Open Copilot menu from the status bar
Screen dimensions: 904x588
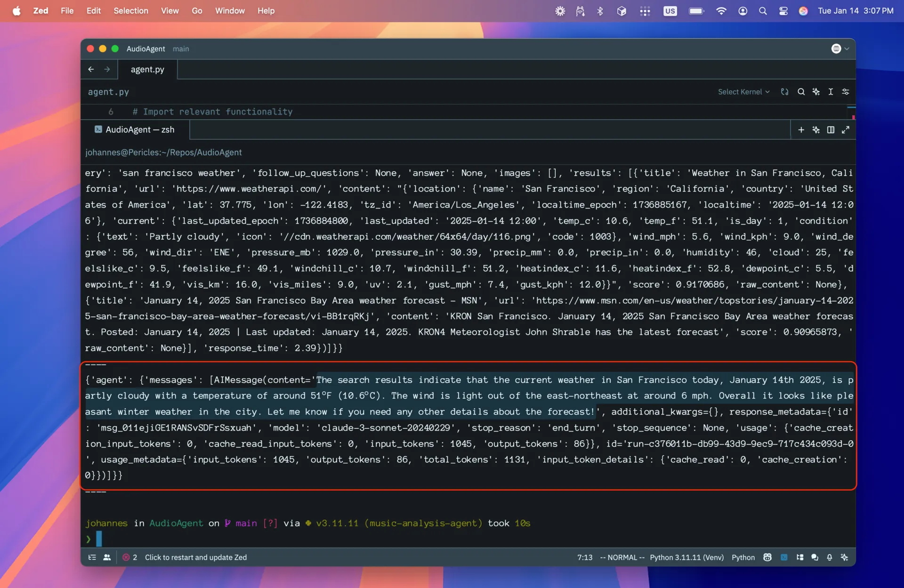click(x=767, y=557)
